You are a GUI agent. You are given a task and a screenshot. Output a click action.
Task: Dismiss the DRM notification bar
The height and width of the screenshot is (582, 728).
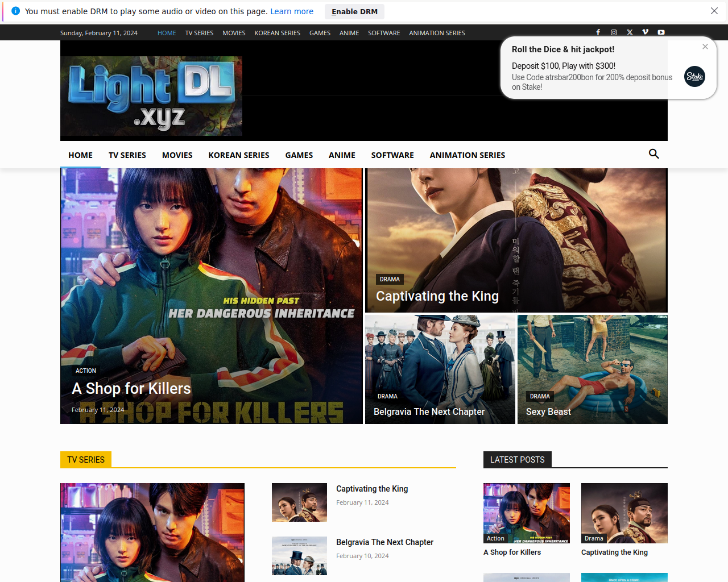pos(714,11)
